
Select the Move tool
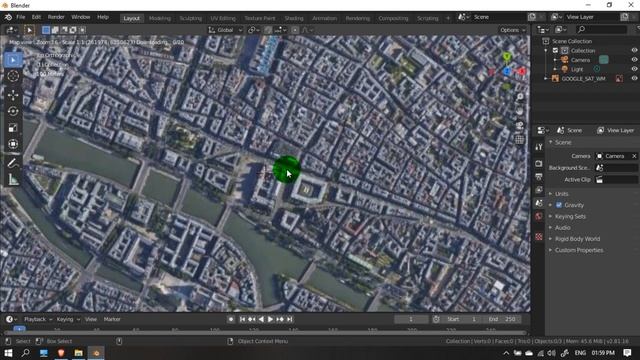click(x=13, y=95)
